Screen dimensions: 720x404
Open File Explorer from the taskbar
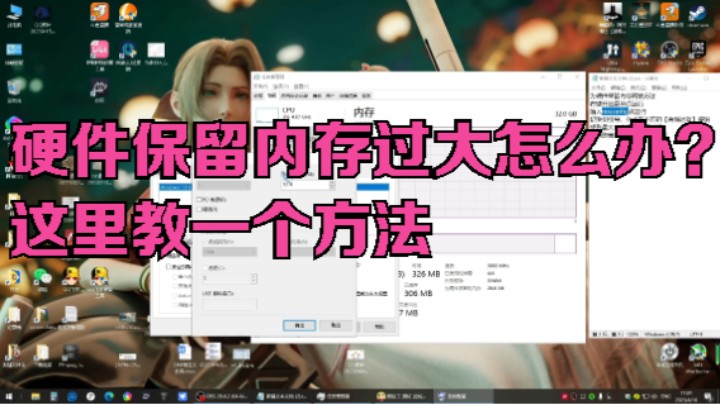(x=35, y=396)
